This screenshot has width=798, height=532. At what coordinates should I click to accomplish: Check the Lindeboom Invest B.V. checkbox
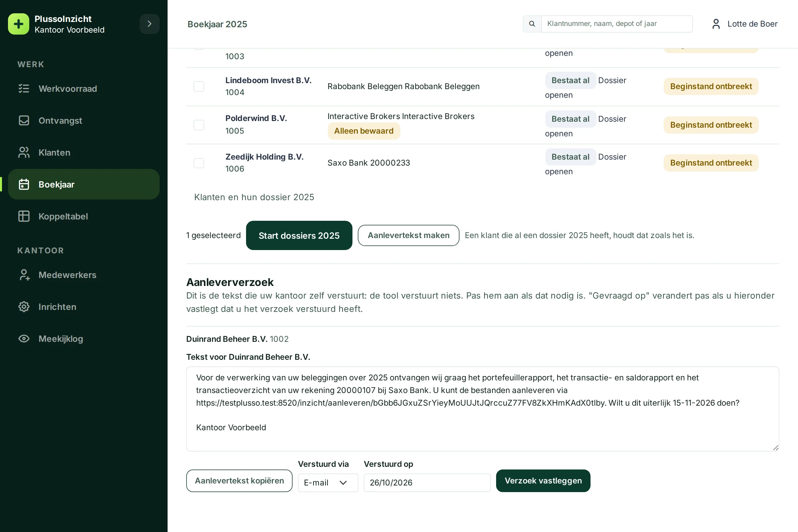click(199, 86)
